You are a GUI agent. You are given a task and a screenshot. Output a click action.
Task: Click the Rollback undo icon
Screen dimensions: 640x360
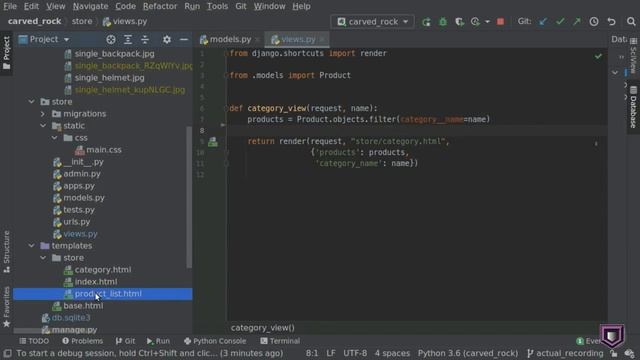[611, 22]
